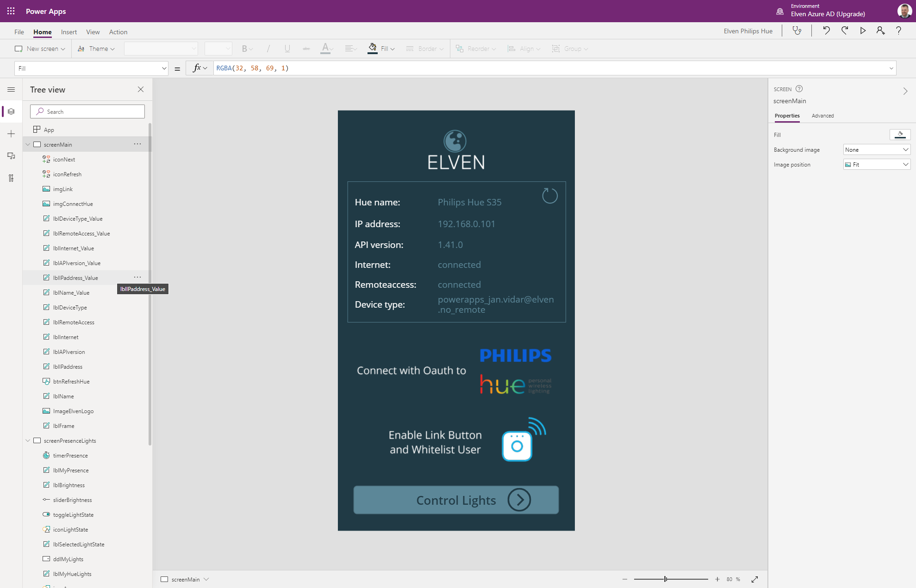This screenshot has width=916, height=588.
Task: Click the environment globe icon
Action: tap(780, 11)
